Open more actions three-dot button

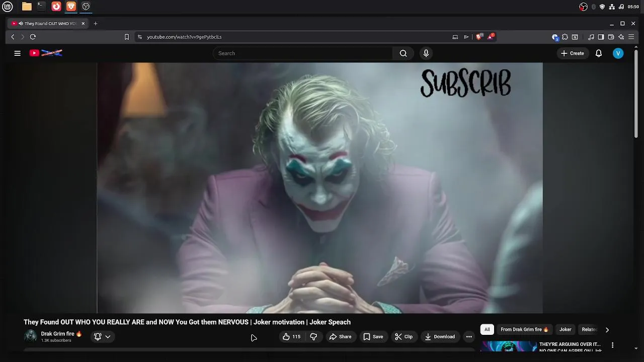pyautogui.click(x=469, y=337)
